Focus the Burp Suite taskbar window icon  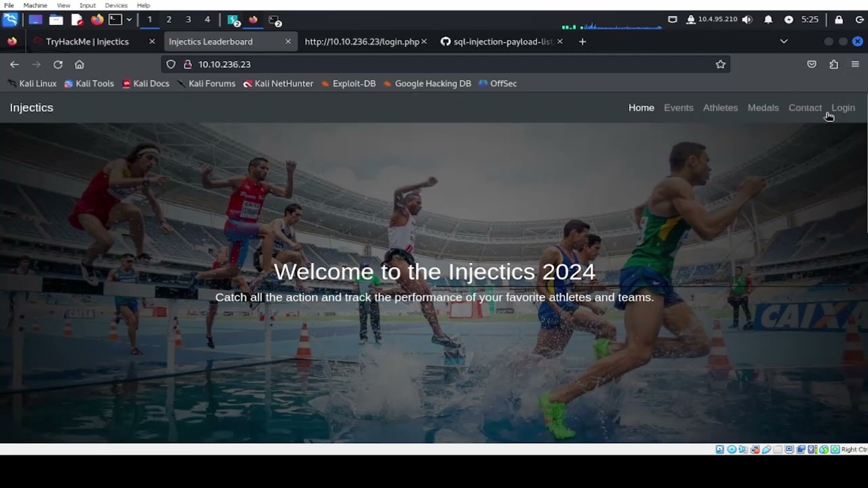[x=234, y=20]
